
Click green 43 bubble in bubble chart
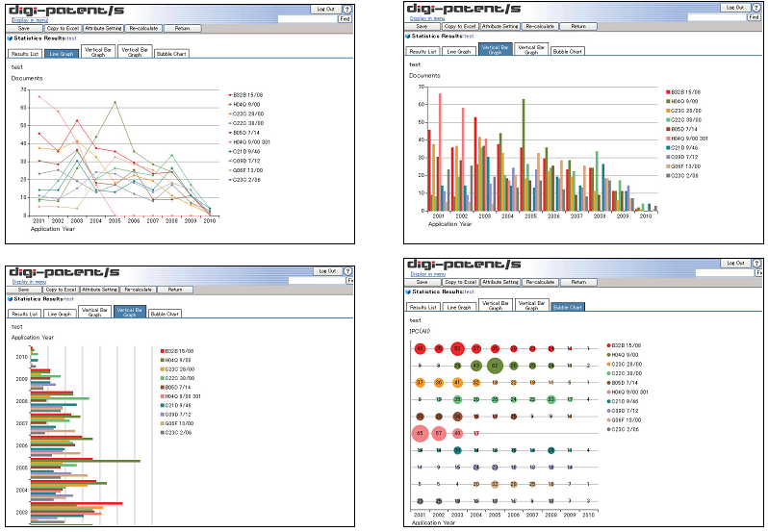tap(476, 366)
